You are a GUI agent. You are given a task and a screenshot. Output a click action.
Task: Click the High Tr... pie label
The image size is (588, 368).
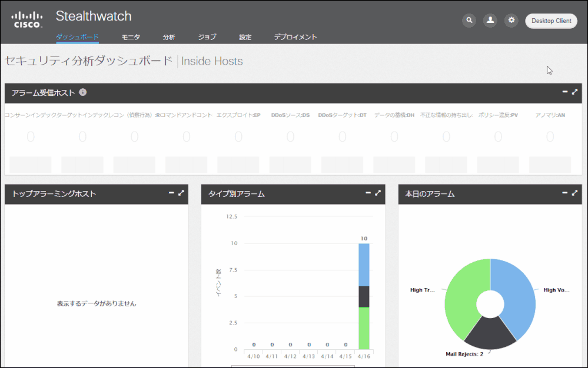[422, 290]
